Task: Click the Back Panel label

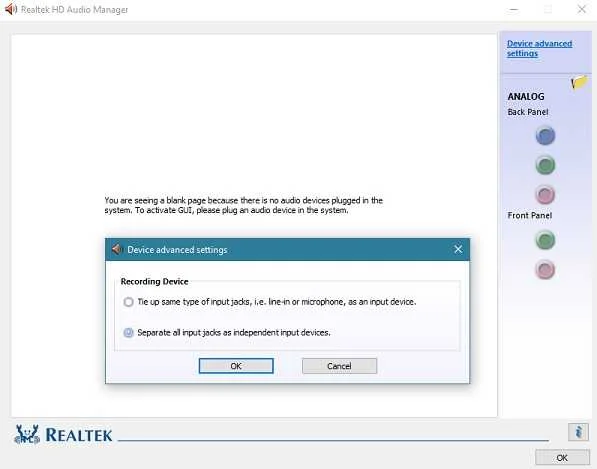Action: pyautogui.click(x=528, y=112)
